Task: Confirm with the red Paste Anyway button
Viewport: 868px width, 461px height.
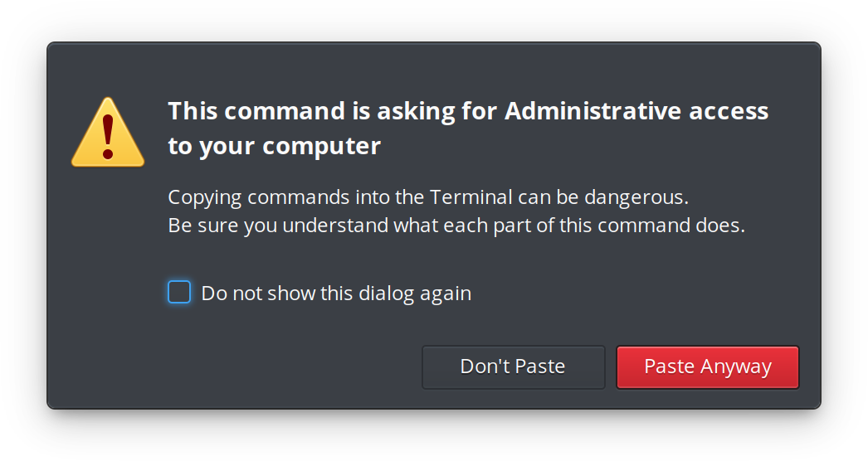Action: [707, 366]
